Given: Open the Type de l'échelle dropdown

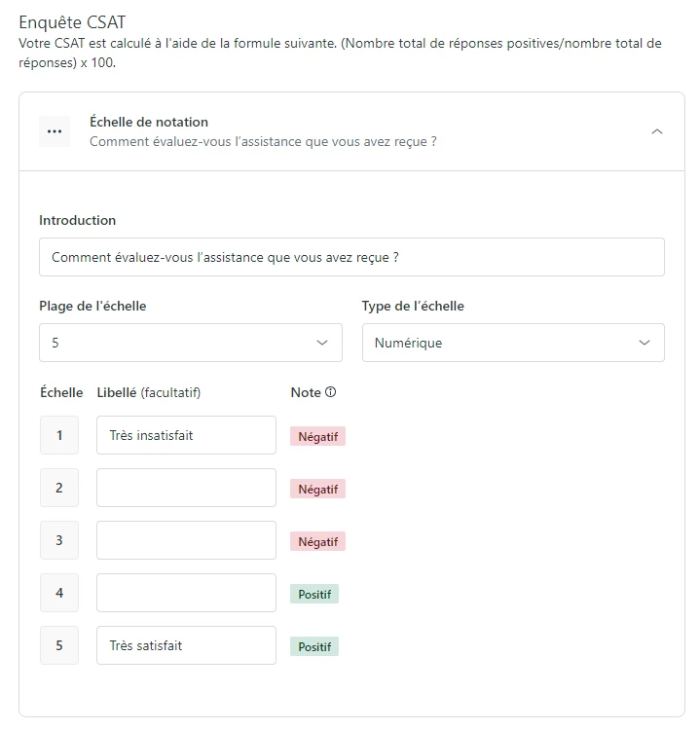Looking at the screenshot, I should [513, 343].
